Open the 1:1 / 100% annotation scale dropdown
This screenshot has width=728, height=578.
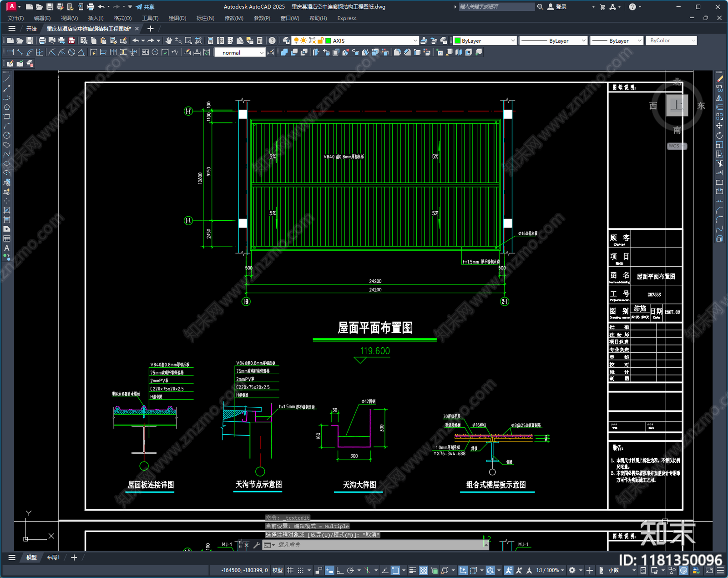(x=550, y=570)
